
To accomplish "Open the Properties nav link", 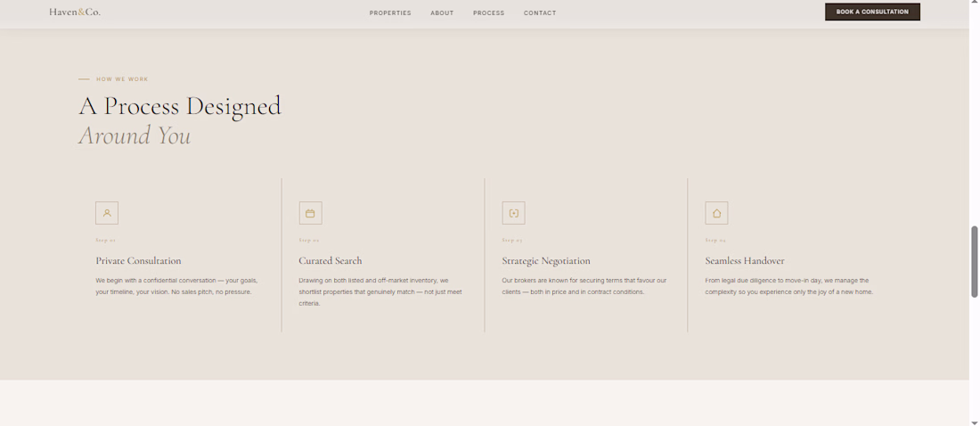I will point(390,13).
